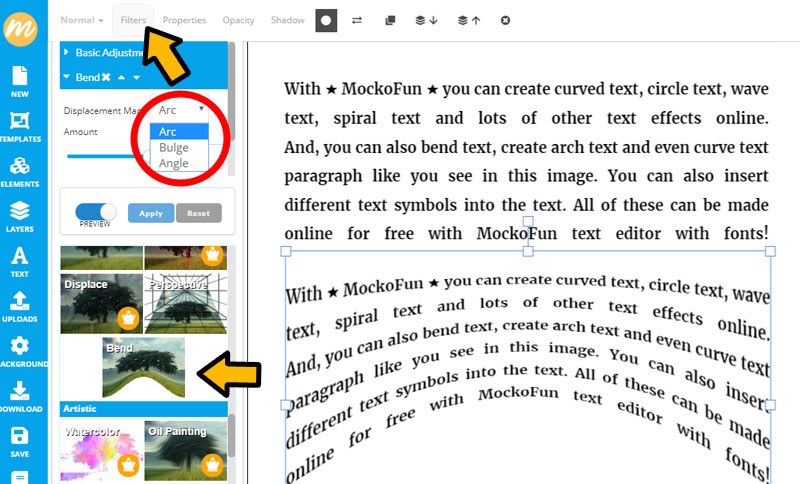Open the MockoFun logo home
This screenshot has width=800, height=484.
pyautogui.click(x=20, y=29)
